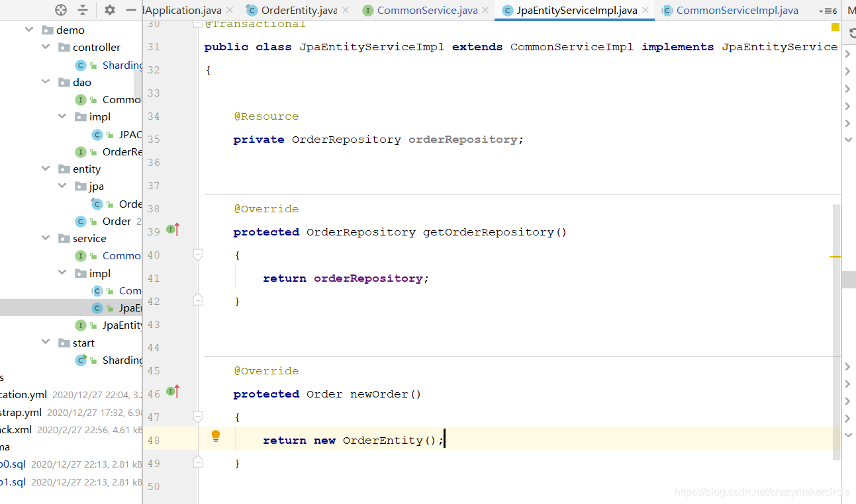
Task: Toggle code fold marker on line 40
Action: pyautogui.click(x=197, y=254)
